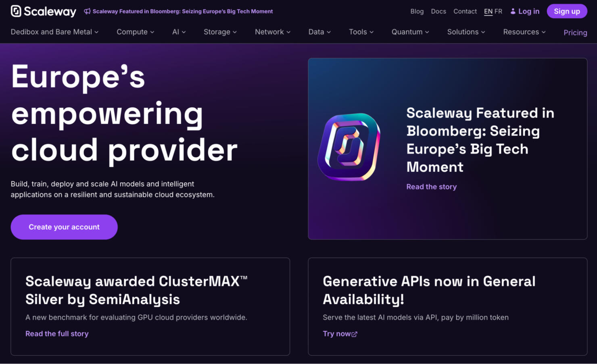Open the AI dropdown menu
This screenshot has height=364, width=597.
[179, 32]
